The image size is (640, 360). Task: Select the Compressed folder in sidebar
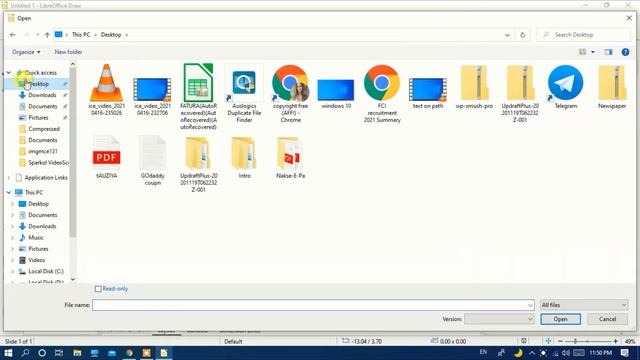[44, 129]
